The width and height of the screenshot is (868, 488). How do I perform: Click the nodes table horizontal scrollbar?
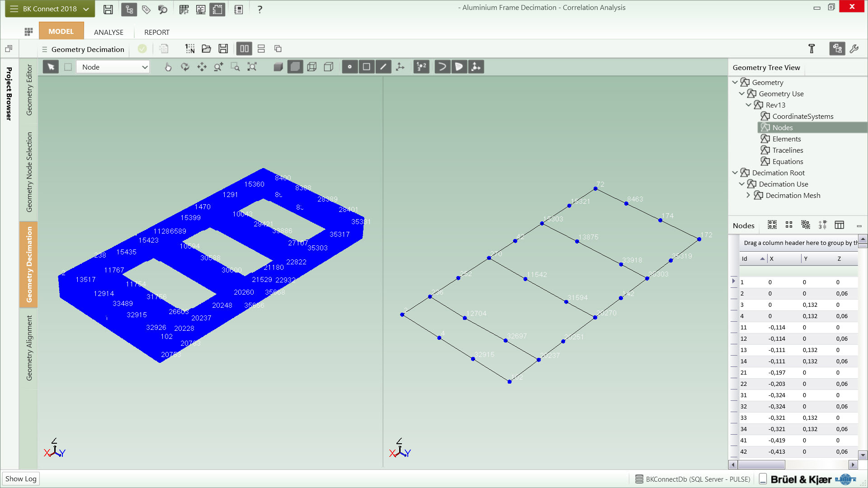(761, 465)
